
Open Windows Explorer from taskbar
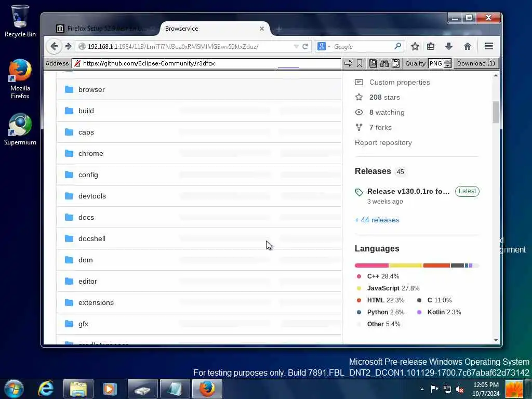78,389
